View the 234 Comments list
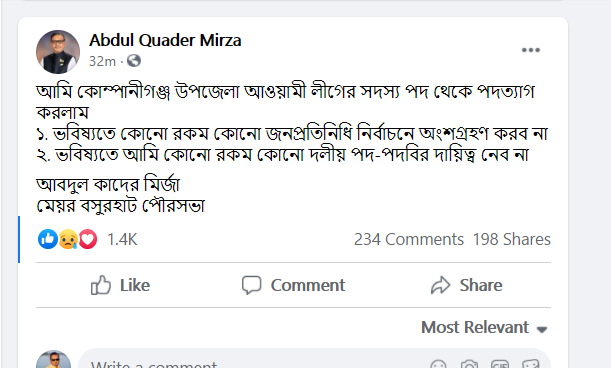611x368 pixels. [x=409, y=239]
